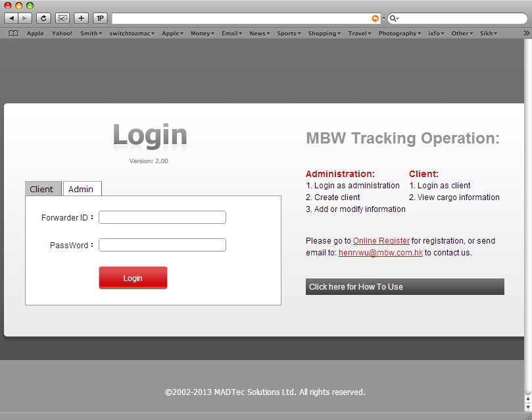The height and width of the screenshot is (420, 532).
Task: Expand the Photography bookmarks folder
Action: pos(400,34)
